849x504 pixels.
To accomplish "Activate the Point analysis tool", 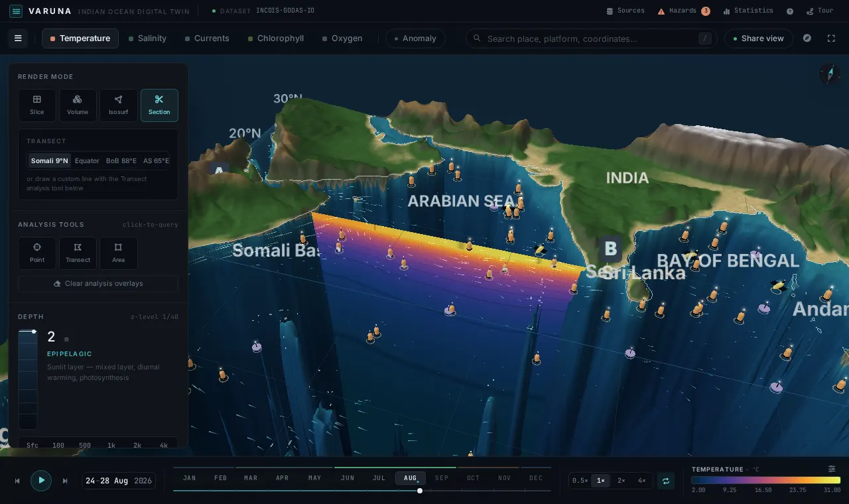I will [x=37, y=253].
